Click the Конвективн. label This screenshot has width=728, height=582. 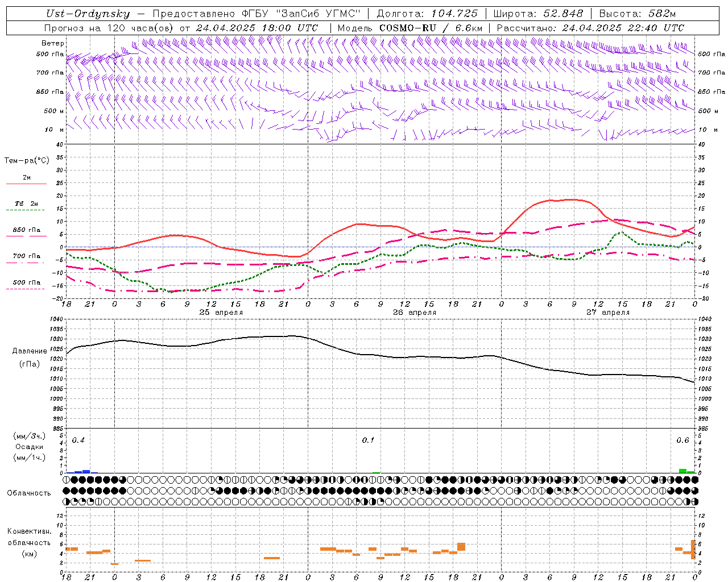(29, 531)
